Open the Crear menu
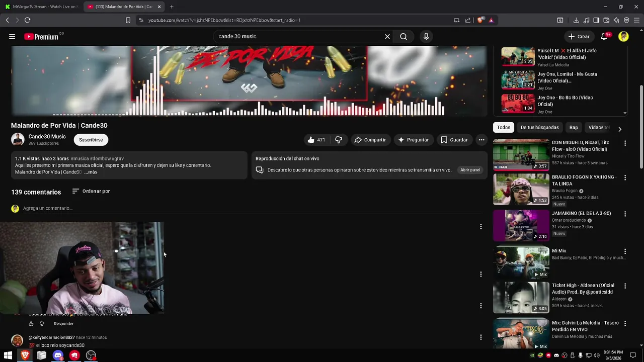Viewport: 644px width, 362px height. [579, 36]
